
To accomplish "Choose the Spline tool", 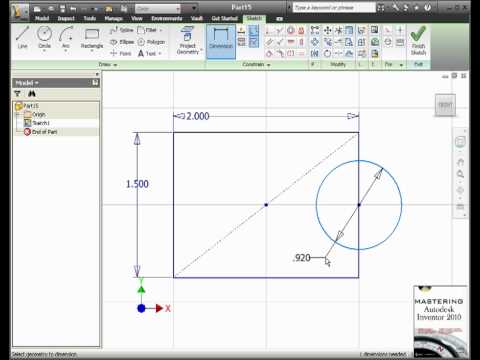I will point(122,30).
